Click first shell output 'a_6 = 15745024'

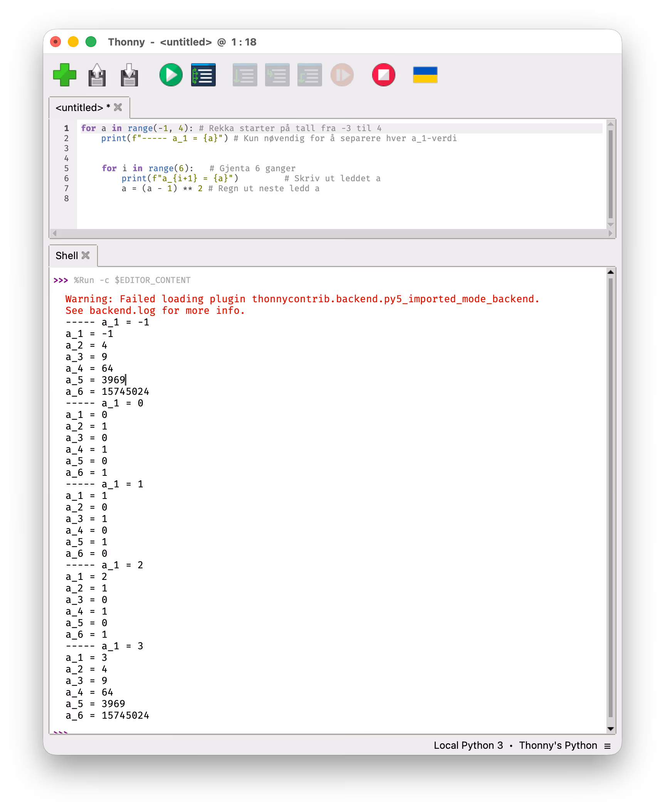tap(107, 391)
